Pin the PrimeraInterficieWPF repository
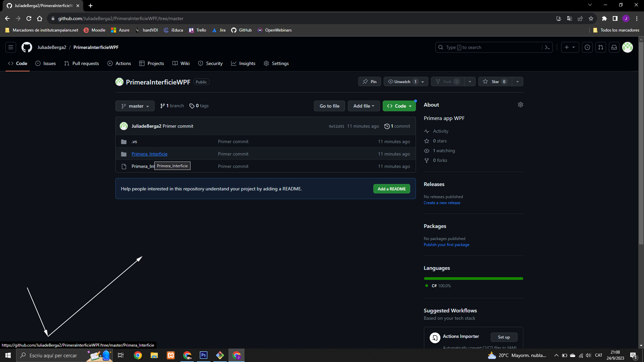The image size is (644, 362). tap(369, 81)
